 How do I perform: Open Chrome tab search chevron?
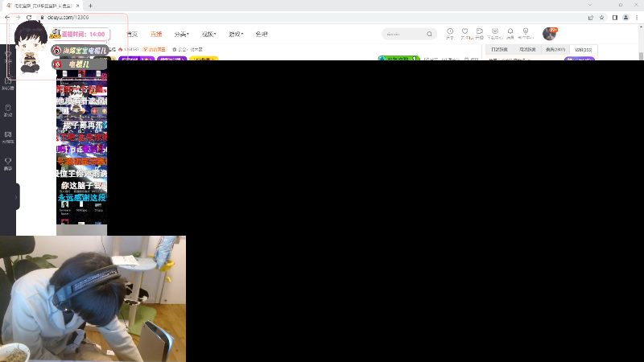click(590, 5)
